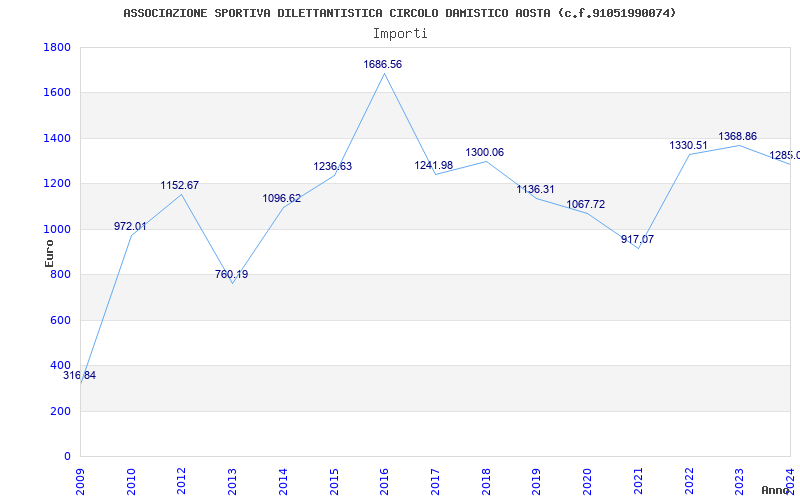
Task: Click the 1300.06 data label
Action: point(485,152)
